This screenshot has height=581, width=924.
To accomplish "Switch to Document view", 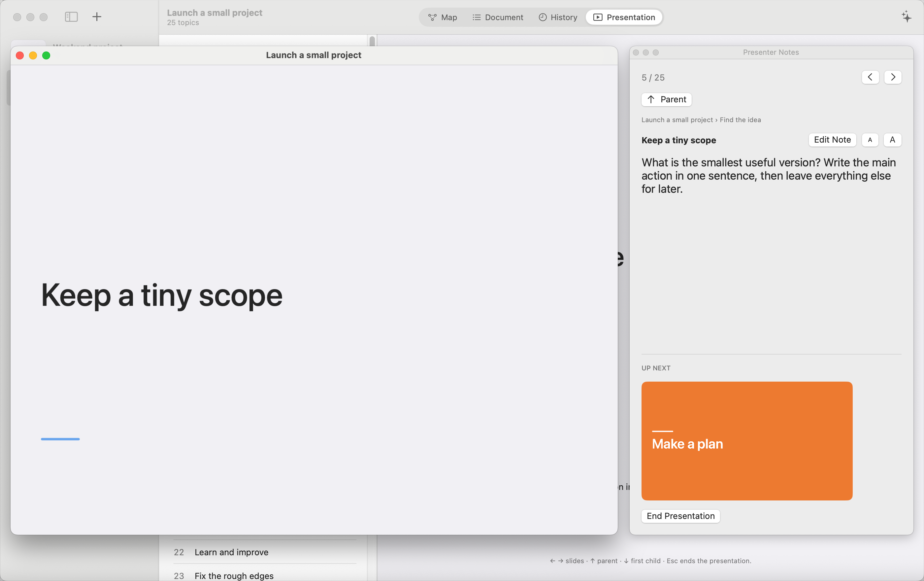I will tap(498, 17).
